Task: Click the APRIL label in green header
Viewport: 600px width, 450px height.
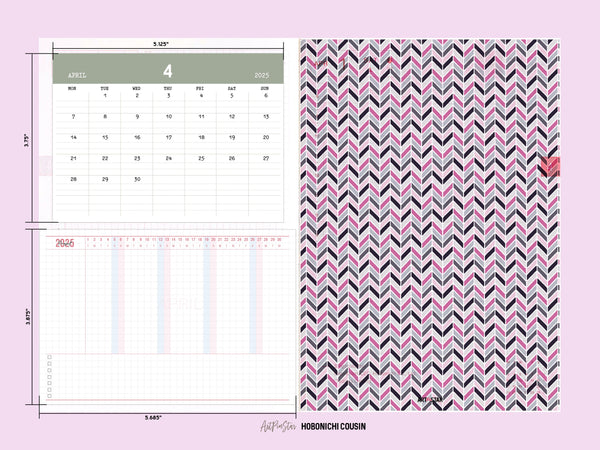Action: pos(78,75)
